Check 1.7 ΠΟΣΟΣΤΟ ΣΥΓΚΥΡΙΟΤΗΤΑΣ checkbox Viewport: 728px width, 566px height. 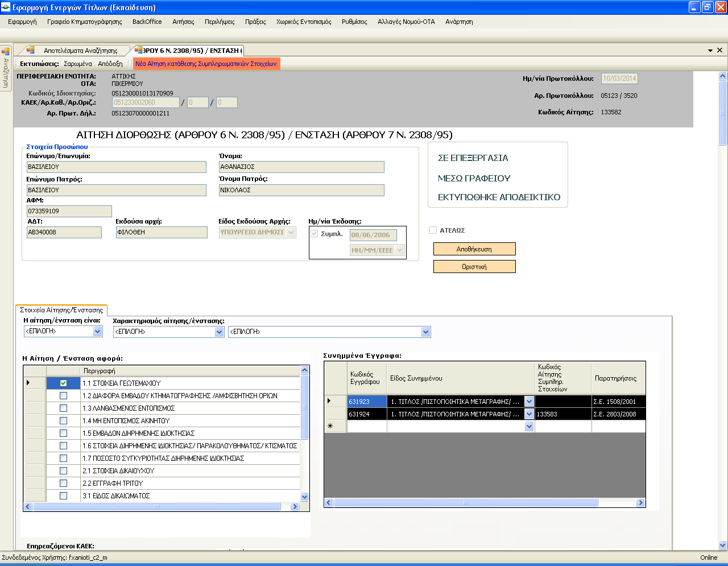click(x=63, y=458)
